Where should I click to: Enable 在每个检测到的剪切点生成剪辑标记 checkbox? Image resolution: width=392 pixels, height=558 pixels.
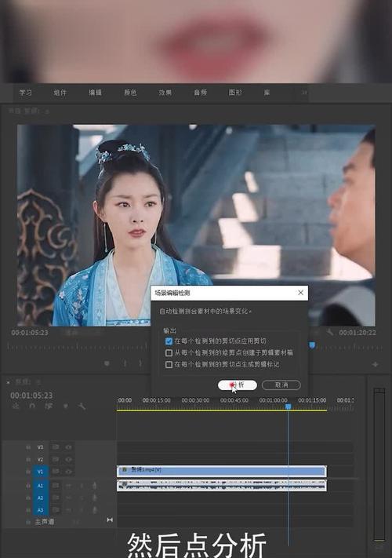(x=169, y=364)
